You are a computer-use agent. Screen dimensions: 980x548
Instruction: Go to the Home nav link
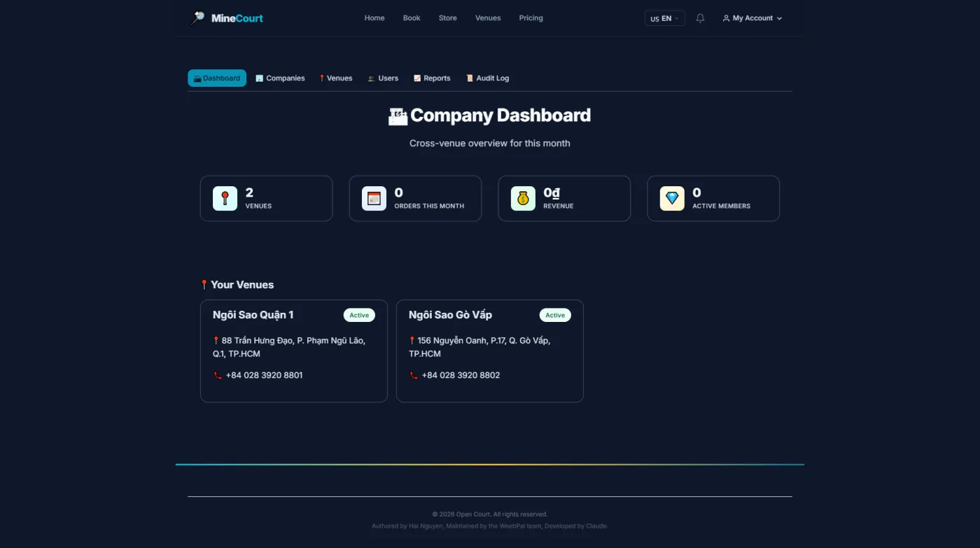tap(374, 18)
